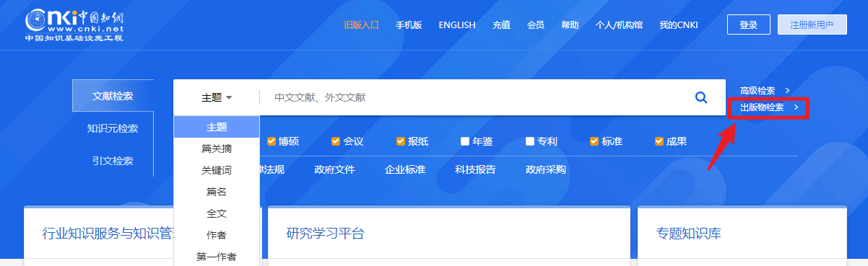Choose 篇关摘 in dropdown list

point(217,148)
